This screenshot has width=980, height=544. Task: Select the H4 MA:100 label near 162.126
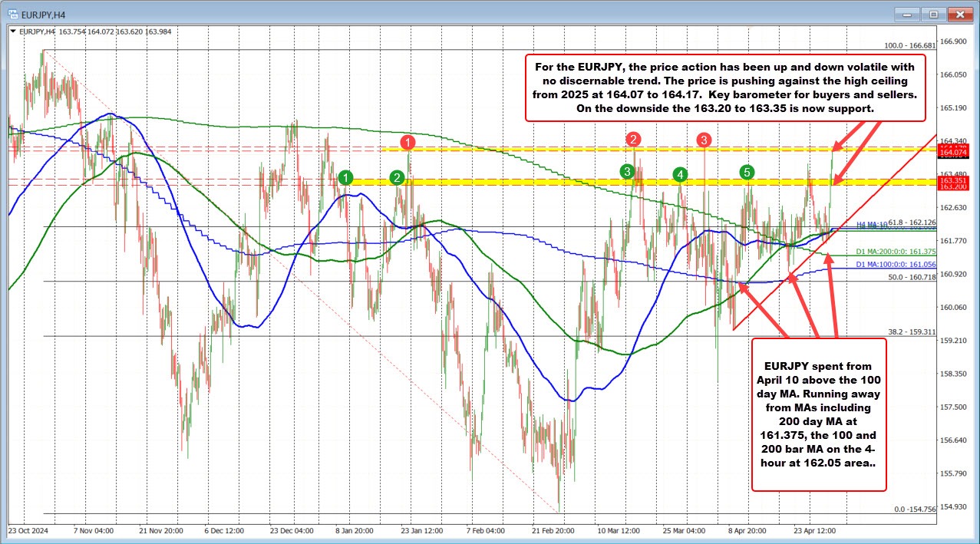(869, 225)
